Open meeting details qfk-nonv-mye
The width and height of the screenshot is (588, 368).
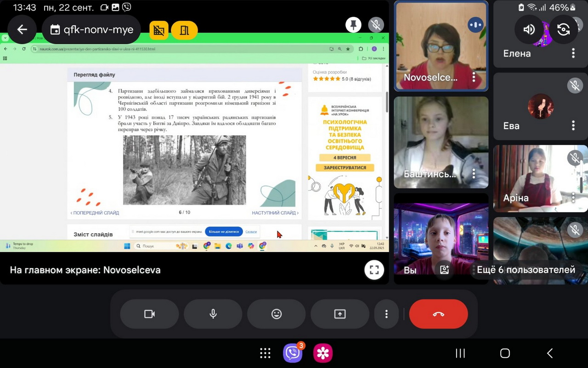91,30
